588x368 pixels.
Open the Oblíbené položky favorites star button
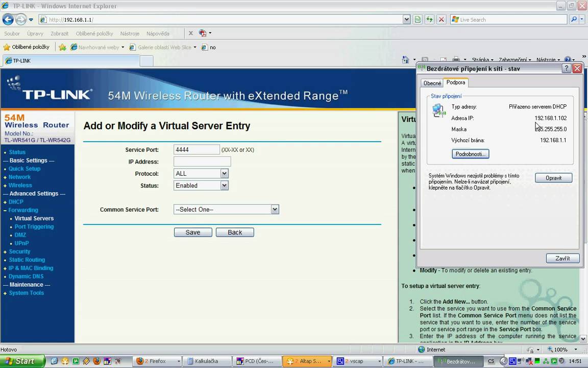(26, 47)
